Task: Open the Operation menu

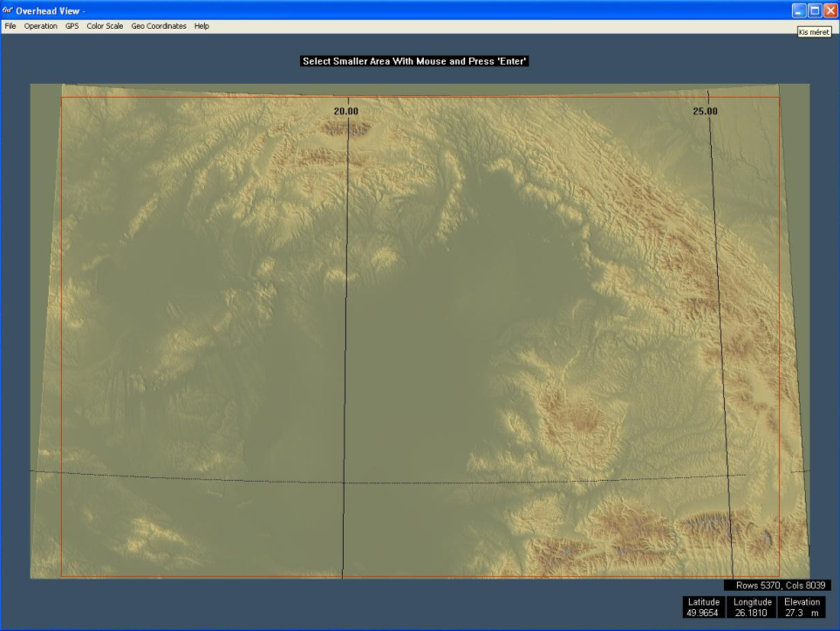Action: click(x=40, y=26)
